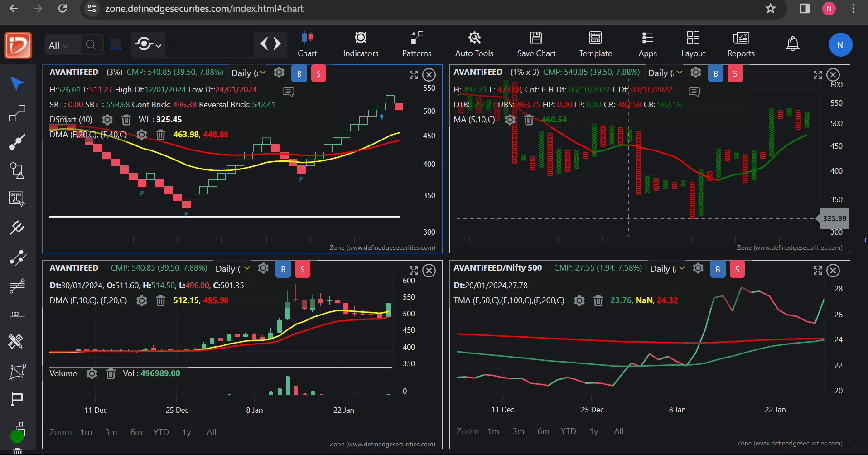Click the Definedge logo icon

18,45
